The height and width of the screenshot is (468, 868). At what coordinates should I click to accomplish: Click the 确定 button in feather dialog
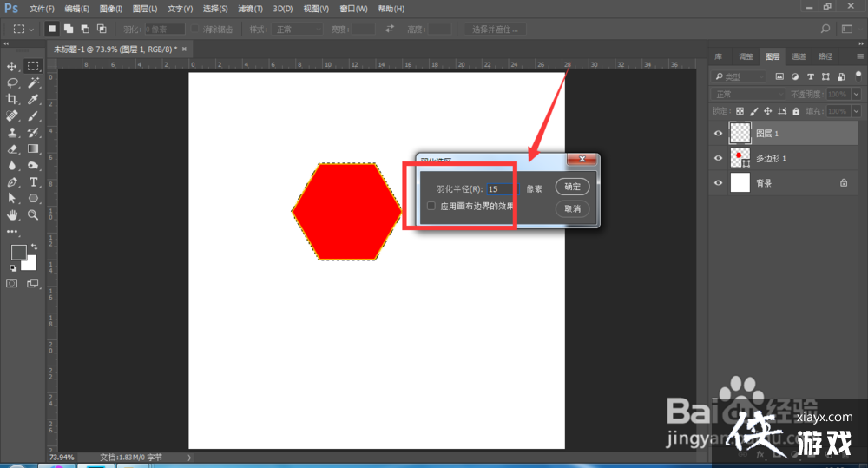coord(573,187)
